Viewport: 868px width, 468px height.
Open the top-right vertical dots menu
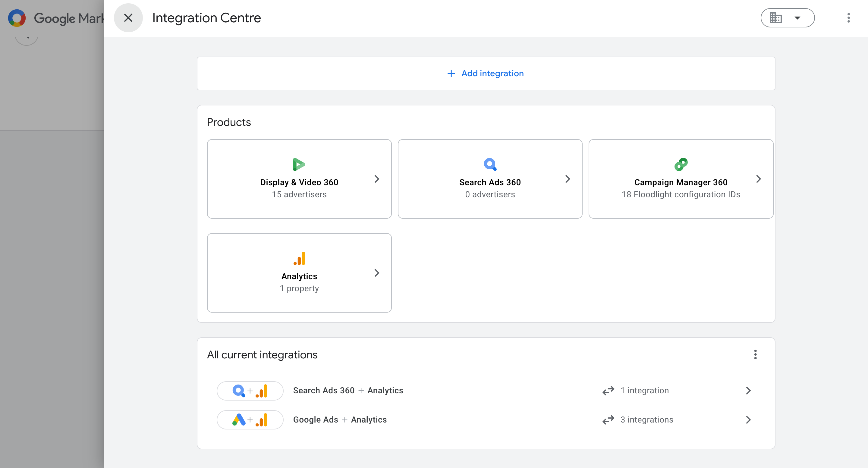(848, 18)
